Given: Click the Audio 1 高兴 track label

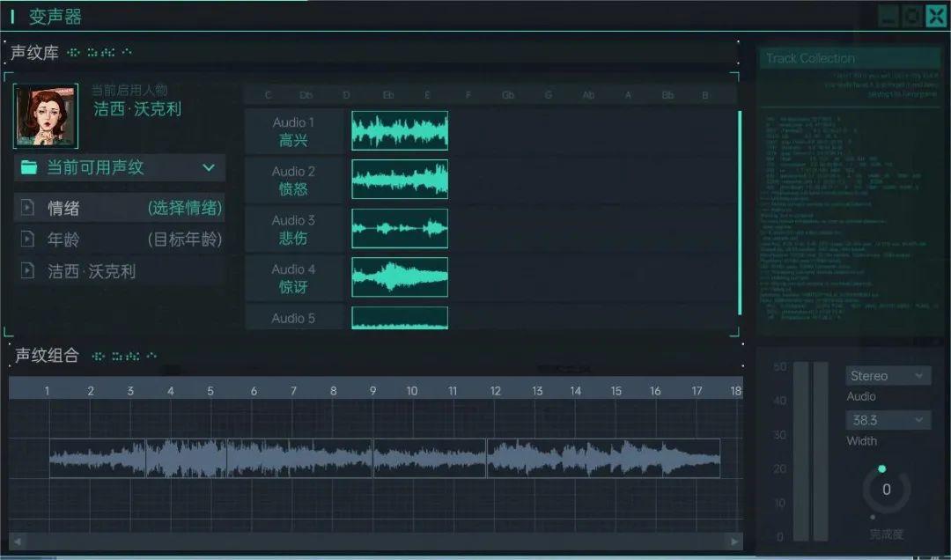Looking at the screenshot, I should (293, 131).
